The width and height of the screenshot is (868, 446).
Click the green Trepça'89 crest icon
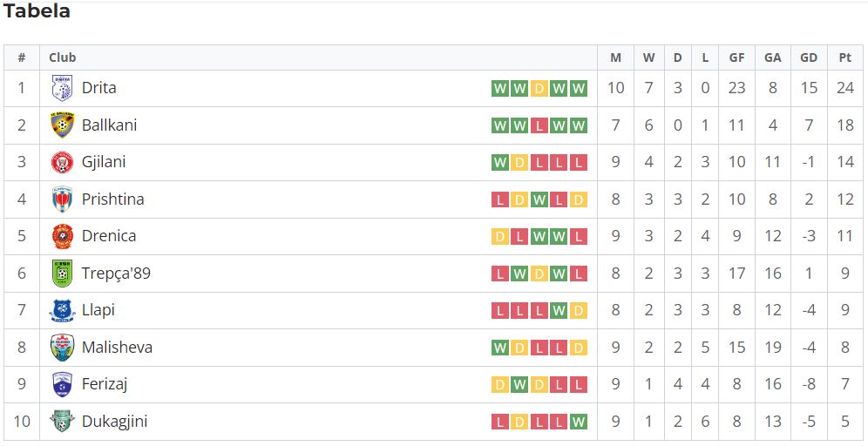coord(62,274)
